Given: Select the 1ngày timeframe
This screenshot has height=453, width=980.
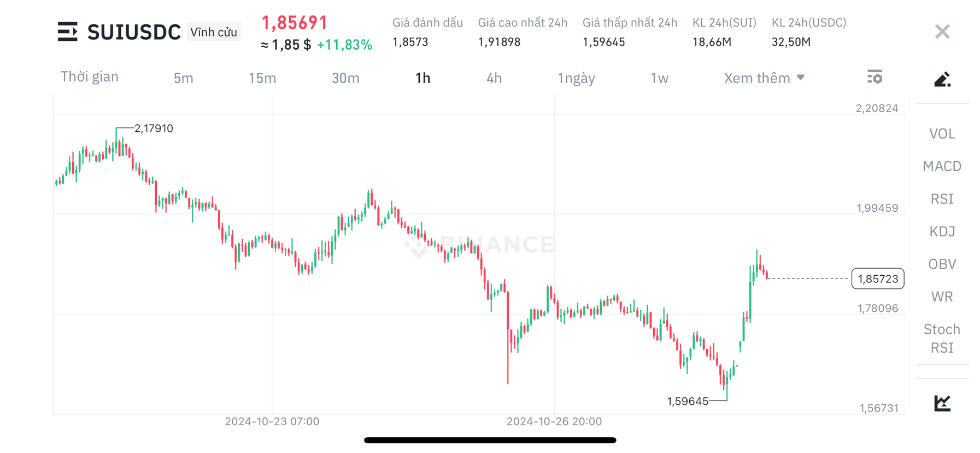Looking at the screenshot, I should pos(576,78).
